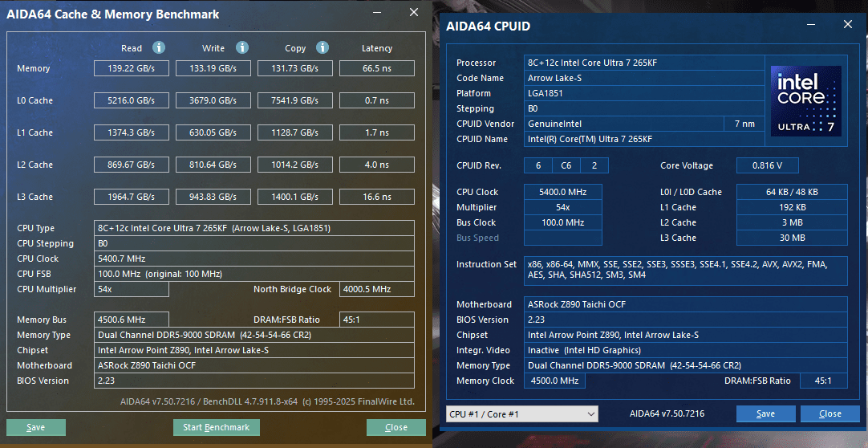Click the Memory Write value 133.19 GB/s

pyautogui.click(x=213, y=69)
